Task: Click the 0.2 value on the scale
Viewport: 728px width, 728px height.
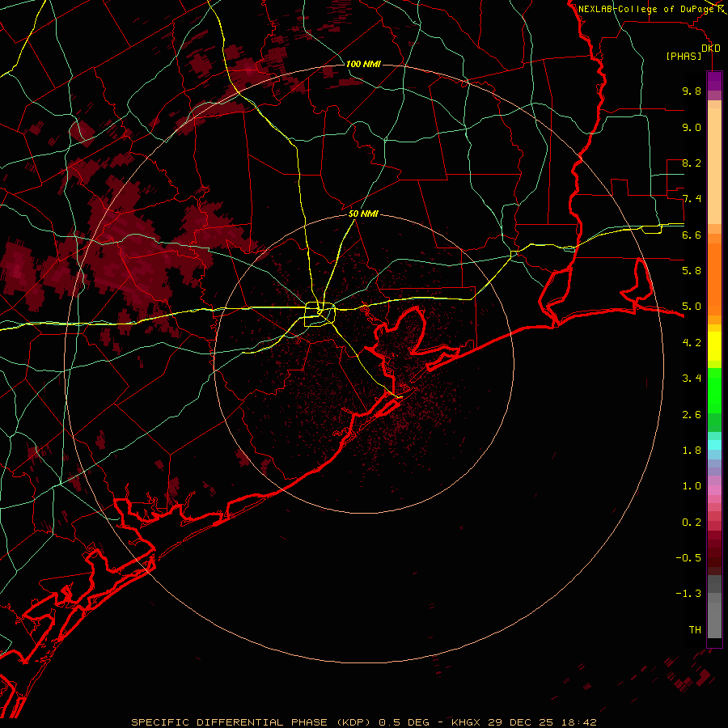Action: (x=692, y=523)
